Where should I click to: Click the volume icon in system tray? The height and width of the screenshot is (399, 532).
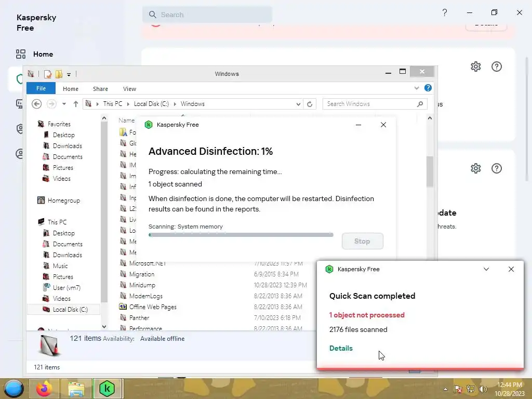tap(483, 389)
